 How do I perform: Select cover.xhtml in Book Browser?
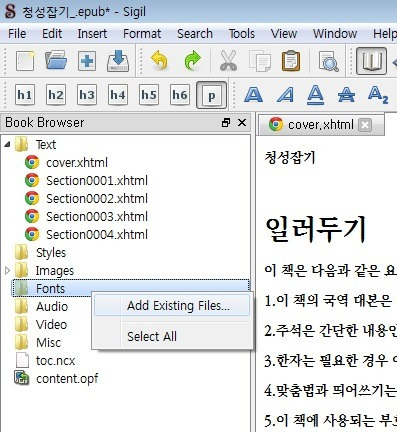(x=77, y=163)
